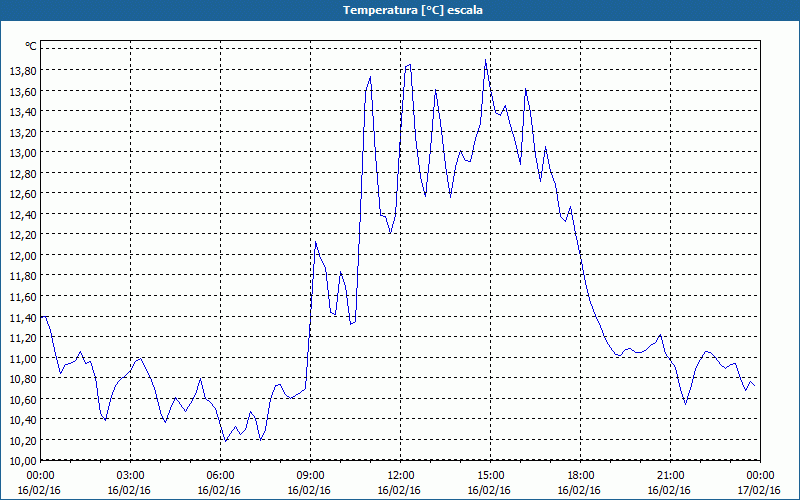Select the 10,20 y-axis value
Image resolution: width=800 pixels, height=500 pixels.
22,440
